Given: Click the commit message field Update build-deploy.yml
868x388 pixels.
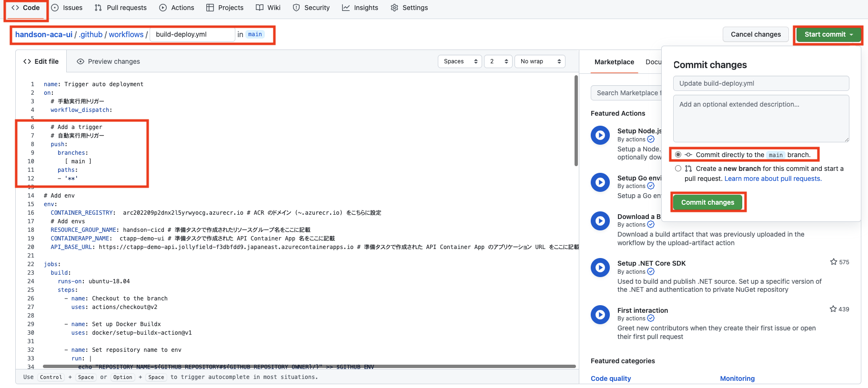Looking at the screenshot, I should pos(761,83).
